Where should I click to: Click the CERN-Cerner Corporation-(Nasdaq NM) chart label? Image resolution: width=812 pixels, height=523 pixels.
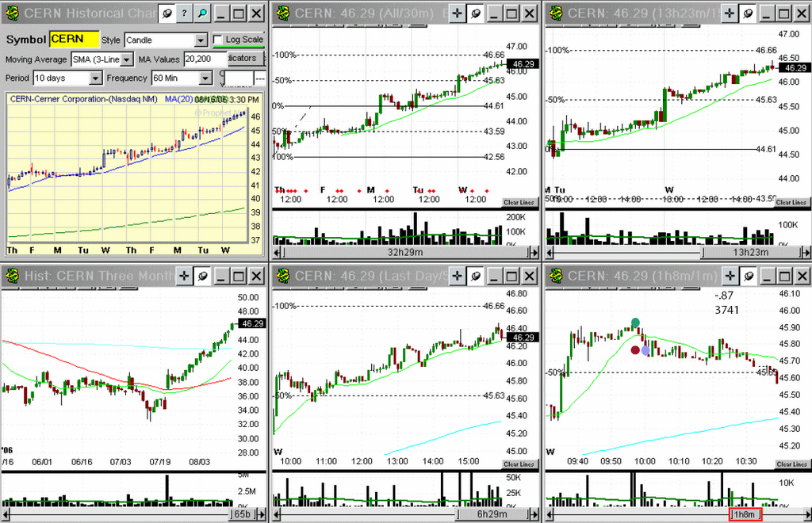(x=83, y=99)
